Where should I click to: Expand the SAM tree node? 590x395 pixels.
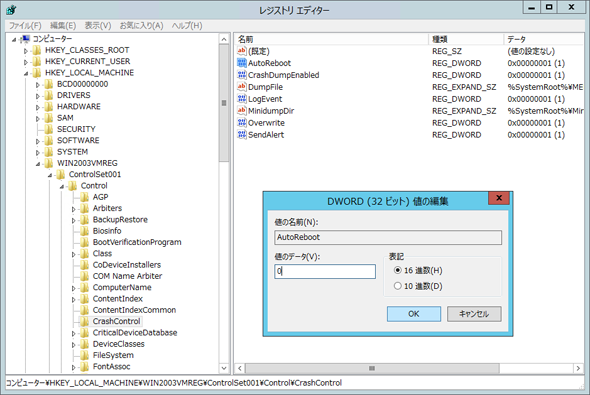pyautogui.click(x=37, y=118)
